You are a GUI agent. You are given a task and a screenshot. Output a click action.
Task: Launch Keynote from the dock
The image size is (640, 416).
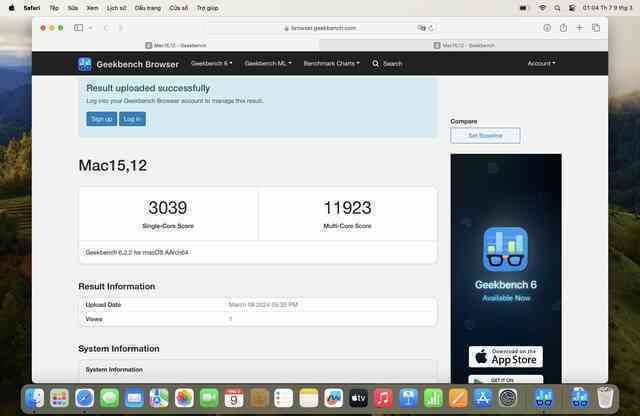click(408, 398)
